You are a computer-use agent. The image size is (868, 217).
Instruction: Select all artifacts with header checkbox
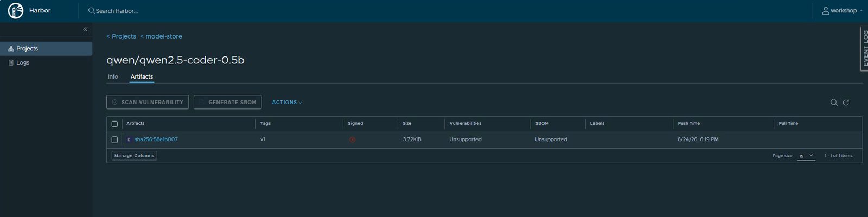click(x=114, y=124)
